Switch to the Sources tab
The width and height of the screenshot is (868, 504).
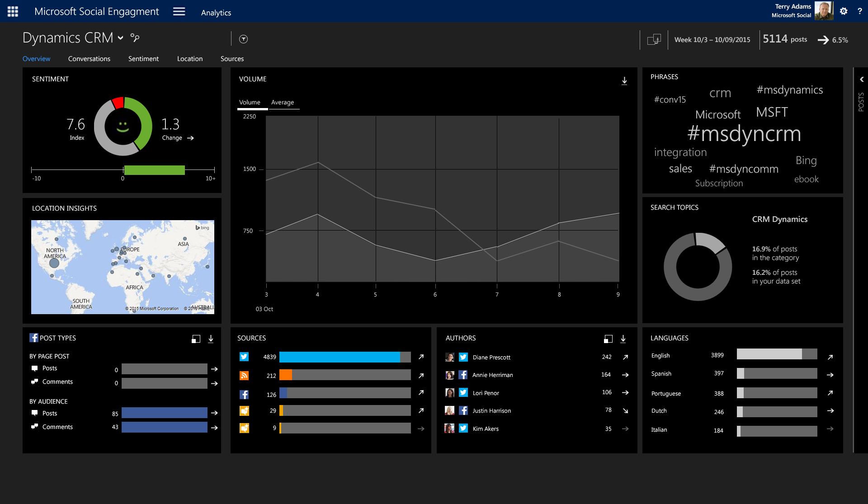coord(232,59)
